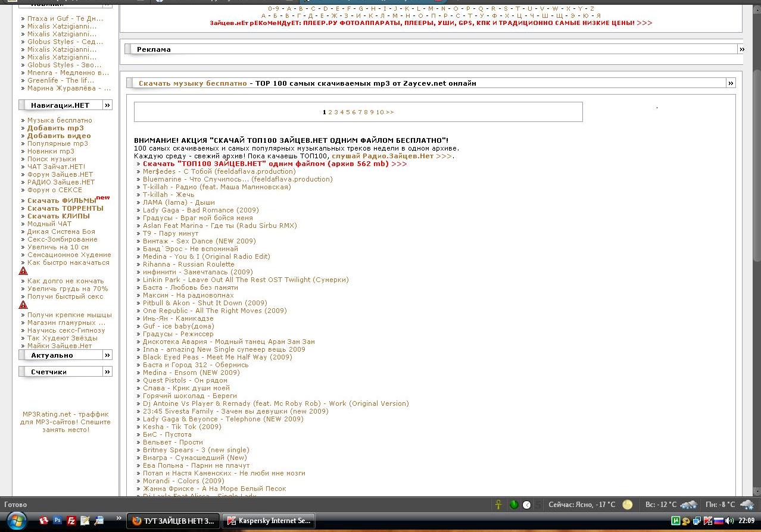Switch keyboard language via Russian flag icon

point(718,521)
